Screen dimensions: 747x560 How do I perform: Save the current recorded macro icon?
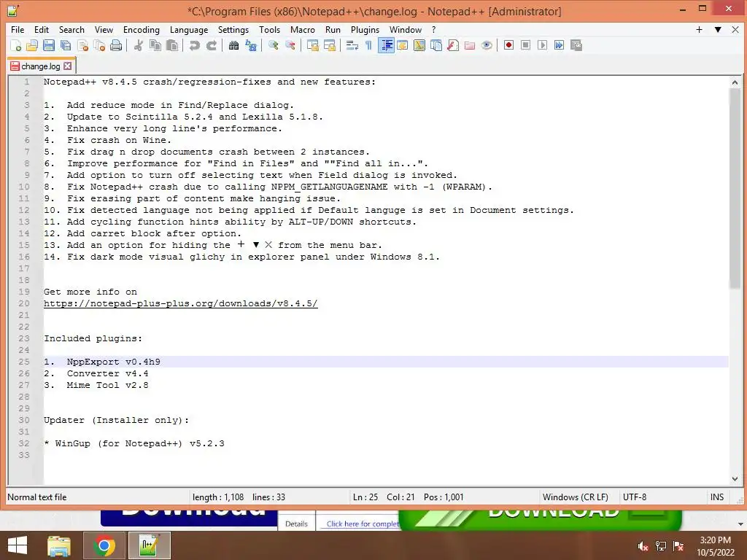(576, 45)
